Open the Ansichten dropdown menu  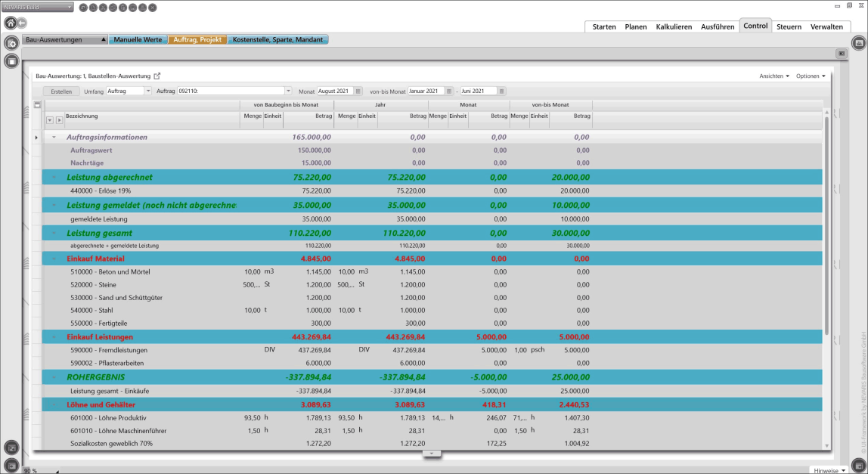click(x=774, y=76)
